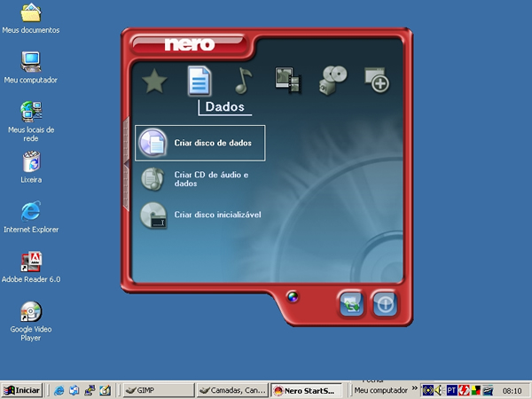Select the Meus documentos desktop icon

tap(31, 19)
